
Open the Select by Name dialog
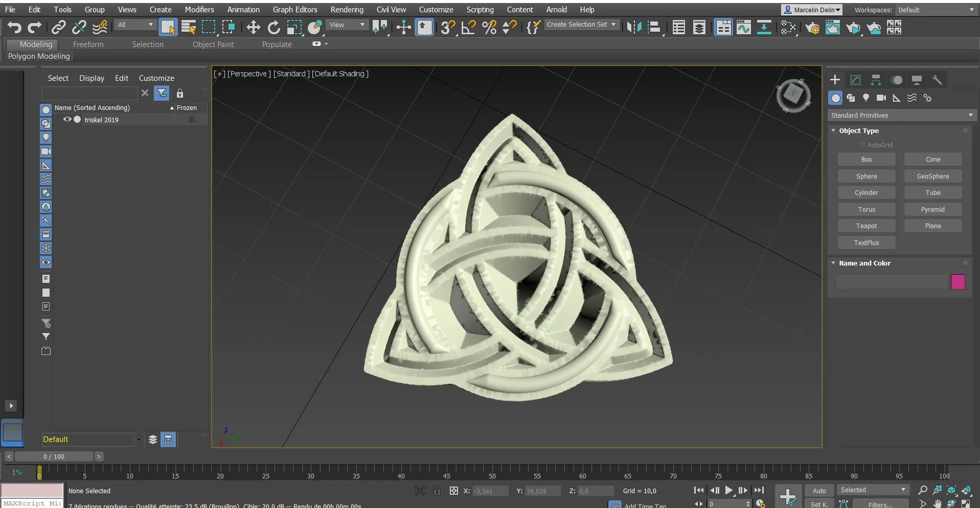pyautogui.click(x=189, y=27)
